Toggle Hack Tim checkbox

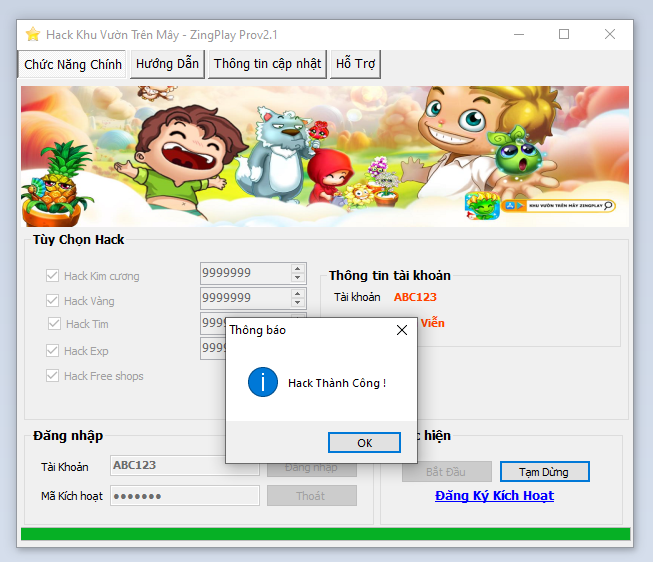click(x=54, y=324)
